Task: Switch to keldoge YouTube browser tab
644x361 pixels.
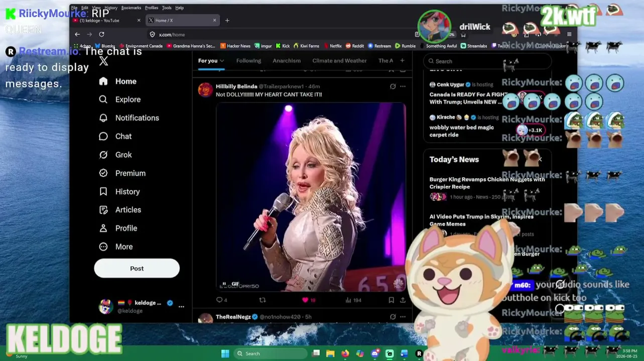Action: click(106, 21)
